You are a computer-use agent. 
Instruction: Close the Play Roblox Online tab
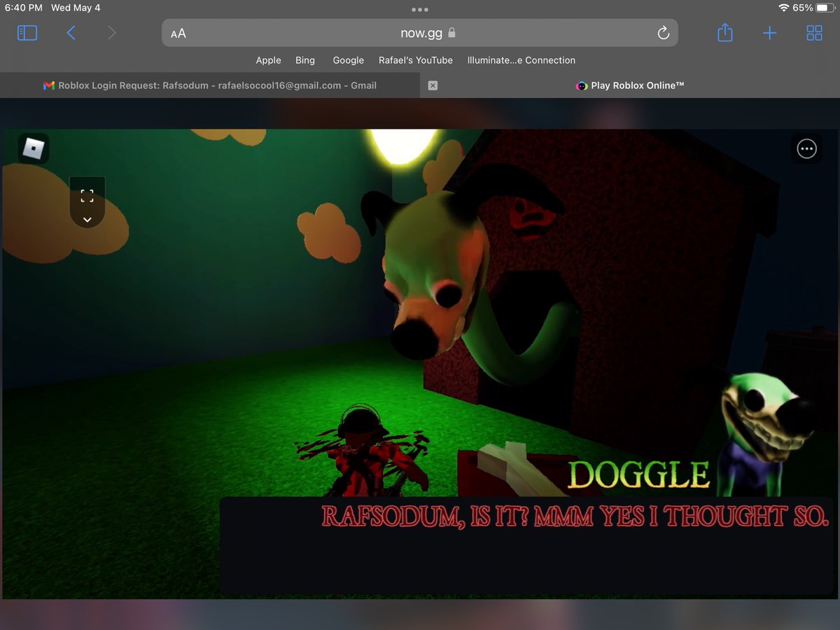point(433,85)
